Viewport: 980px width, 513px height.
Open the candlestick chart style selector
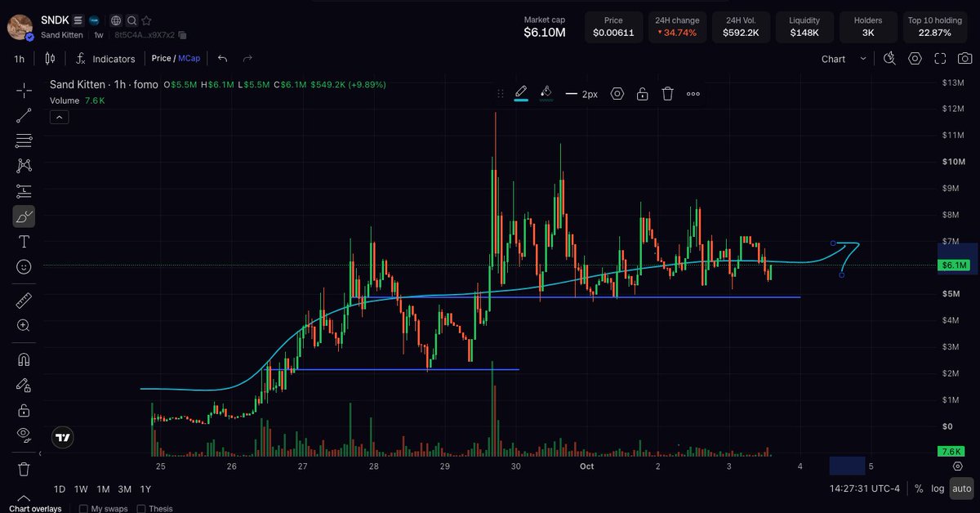tap(50, 58)
